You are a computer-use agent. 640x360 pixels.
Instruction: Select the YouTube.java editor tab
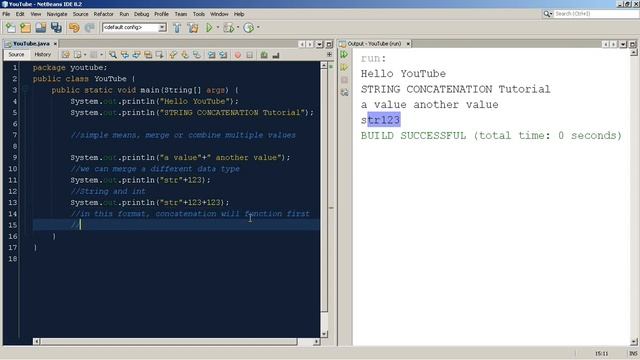click(x=31, y=44)
